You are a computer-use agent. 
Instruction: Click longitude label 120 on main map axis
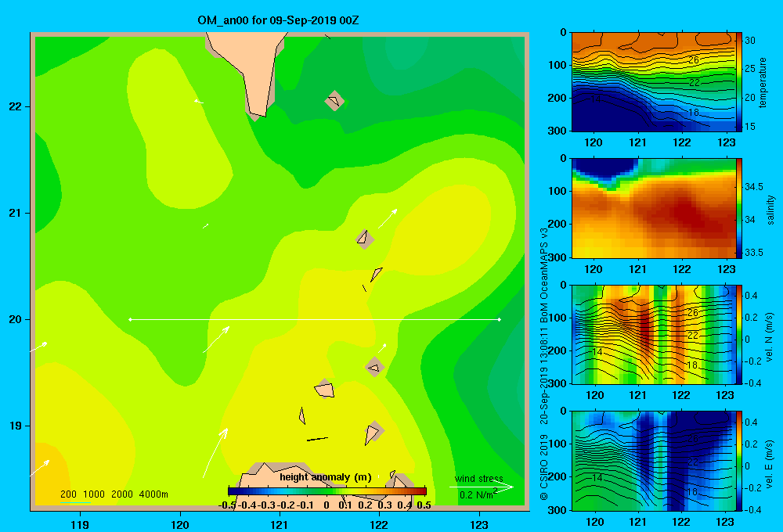point(180,525)
